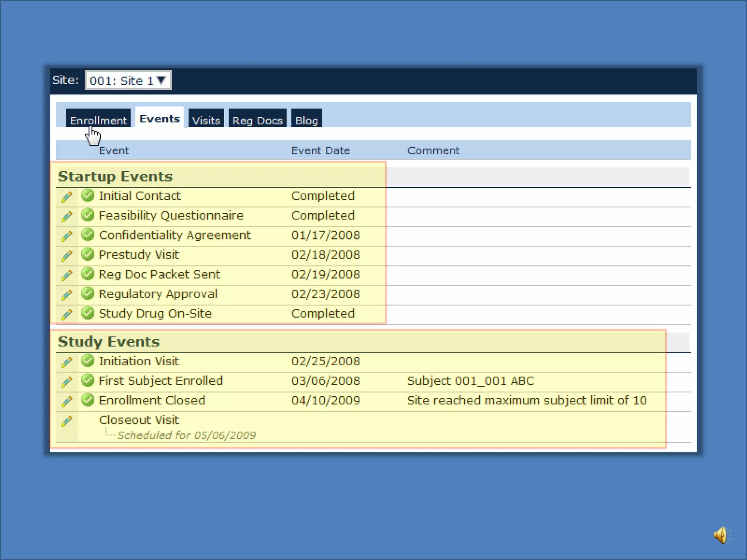747x560 pixels.
Task: Click green status check for Initiation Visit
Action: 88,361
